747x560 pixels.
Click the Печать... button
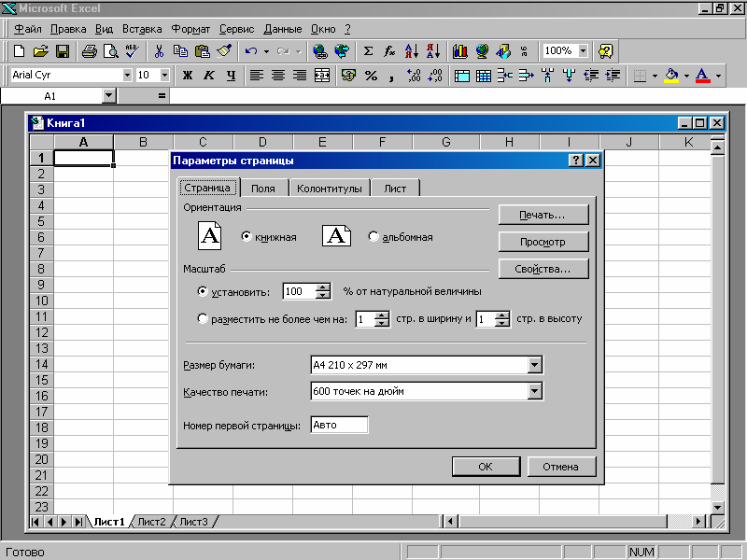pos(543,215)
